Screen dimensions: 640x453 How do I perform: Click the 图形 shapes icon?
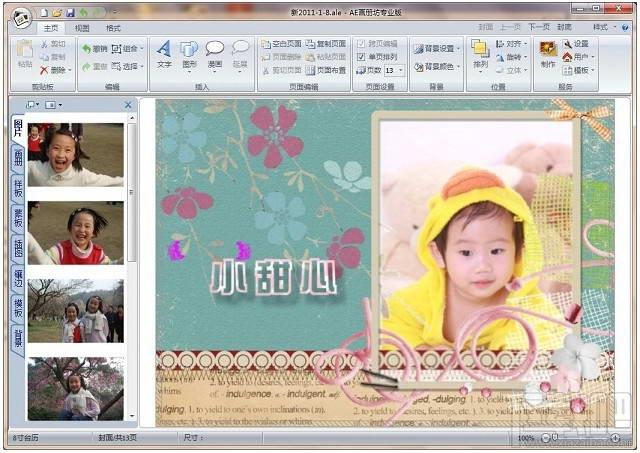[189, 54]
